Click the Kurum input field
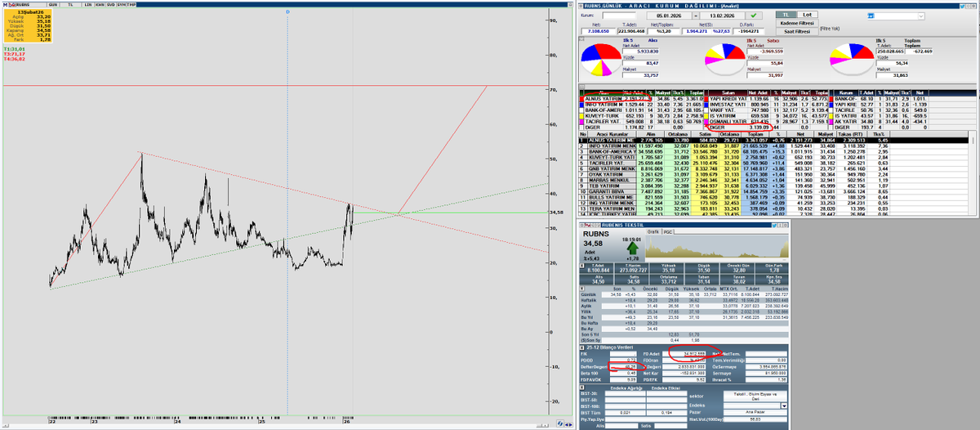Screen dimensions: 980x430 click(x=619, y=16)
